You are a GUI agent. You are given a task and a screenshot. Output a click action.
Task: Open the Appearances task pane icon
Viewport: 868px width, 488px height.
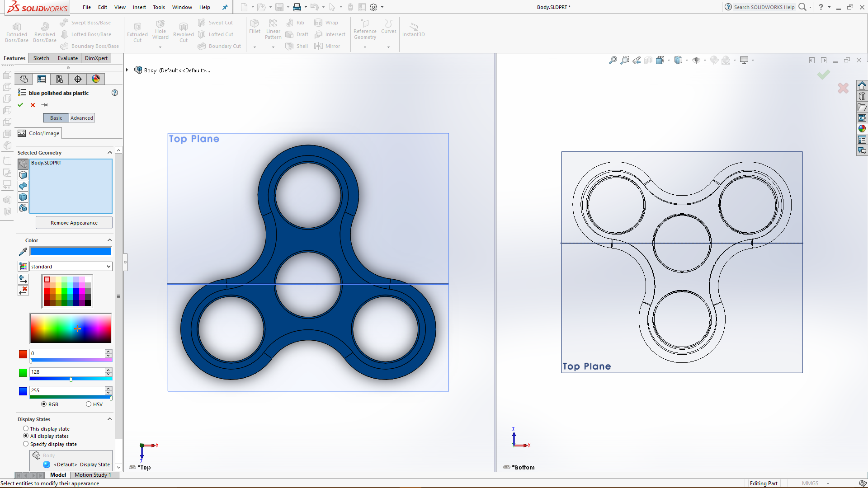point(862,129)
